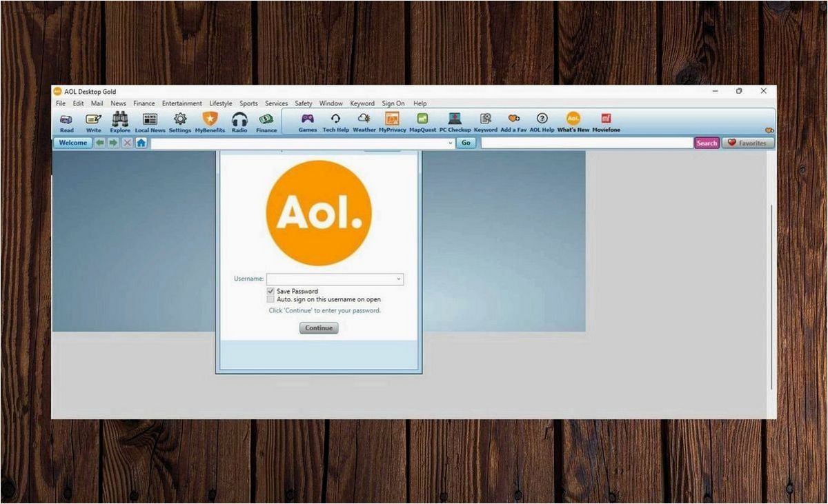
Task: Expand the Username dropdown arrow
Action: [x=398, y=279]
